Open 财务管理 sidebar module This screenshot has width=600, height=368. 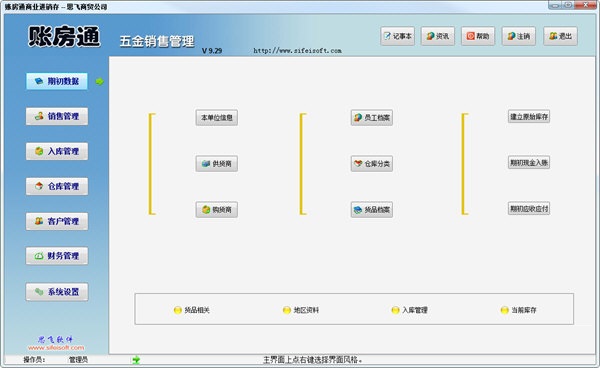pyautogui.click(x=57, y=256)
